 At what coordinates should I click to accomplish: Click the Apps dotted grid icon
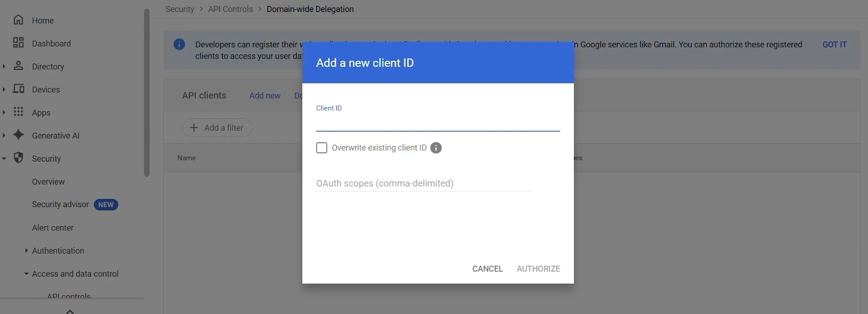coord(18,112)
